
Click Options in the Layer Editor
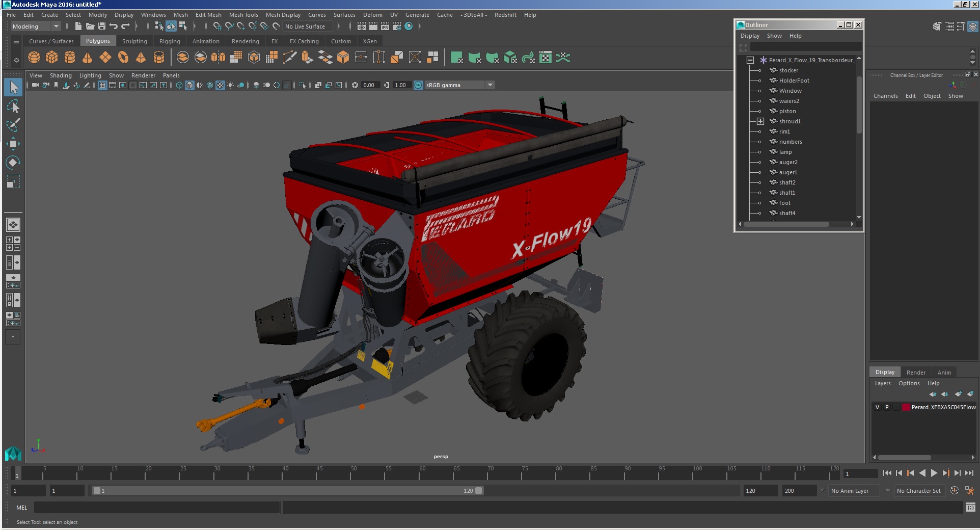click(909, 383)
